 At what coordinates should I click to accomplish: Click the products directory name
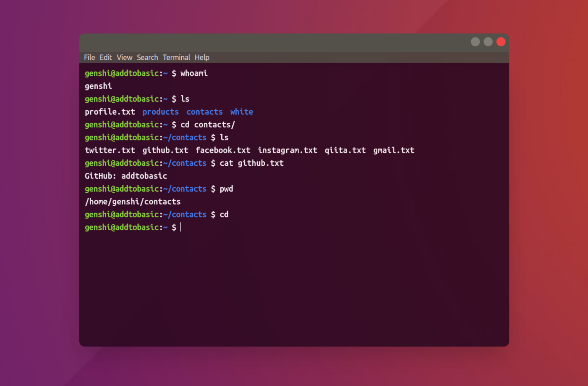[x=161, y=112]
